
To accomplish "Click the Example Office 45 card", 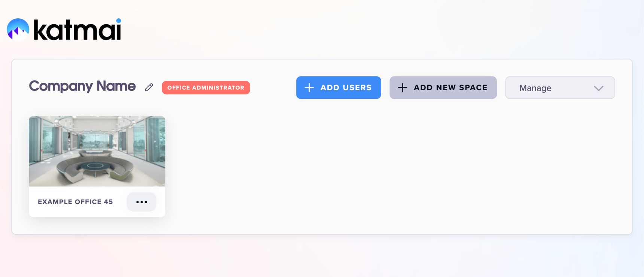I will click(97, 165).
